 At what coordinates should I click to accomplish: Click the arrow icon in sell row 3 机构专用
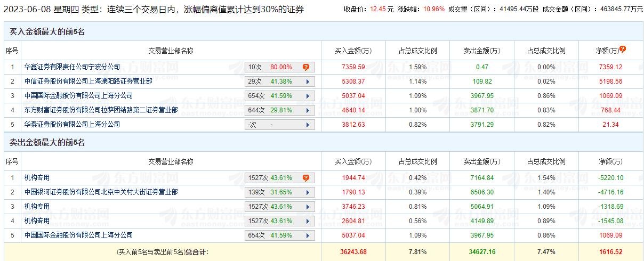point(308,207)
